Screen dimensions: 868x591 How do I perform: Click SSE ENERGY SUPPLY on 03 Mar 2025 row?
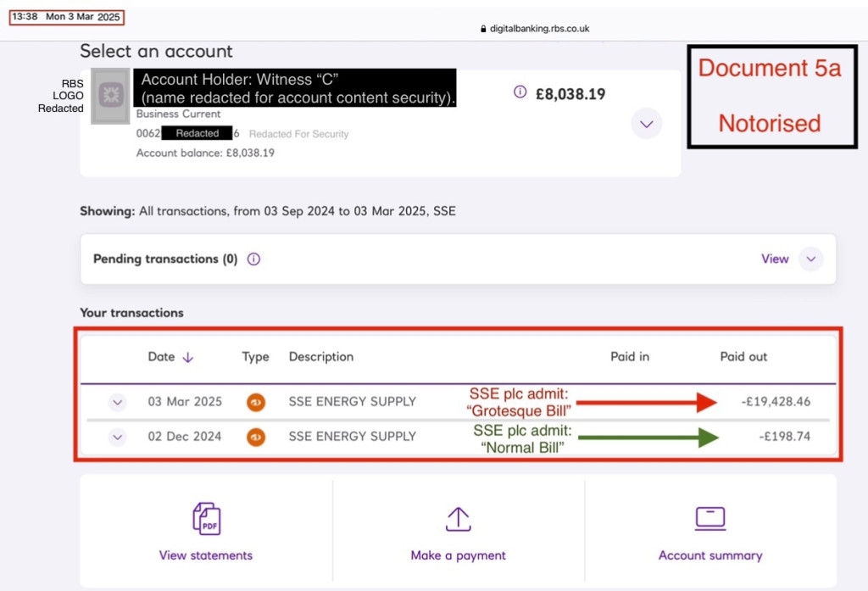[x=352, y=402]
